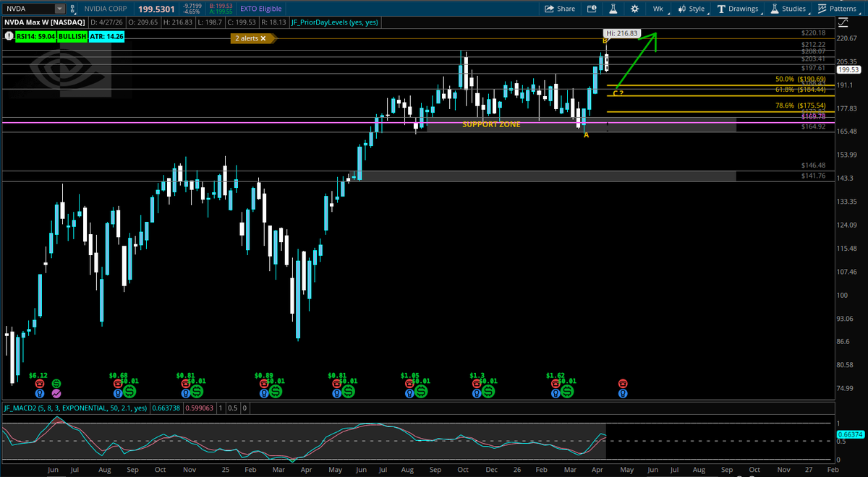Open the Share menu
868x477 pixels.
(x=560, y=9)
